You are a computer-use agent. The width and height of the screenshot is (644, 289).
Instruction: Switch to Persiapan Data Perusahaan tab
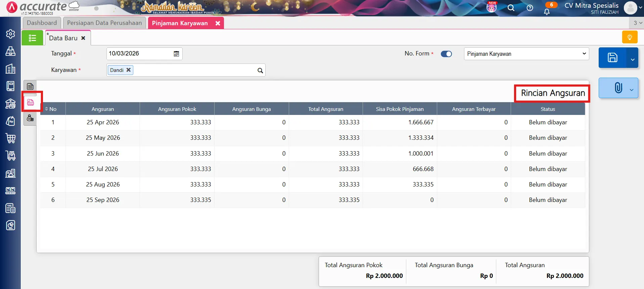(104, 23)
